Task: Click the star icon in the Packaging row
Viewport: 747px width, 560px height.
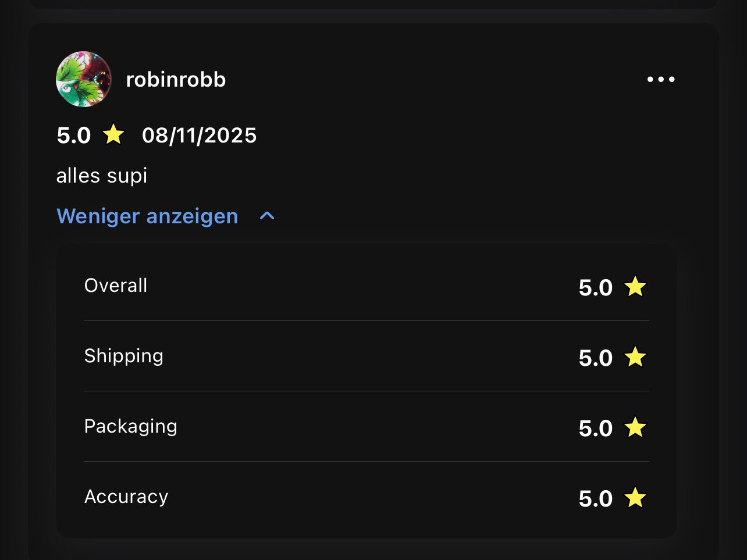Action: click(635, 427)
